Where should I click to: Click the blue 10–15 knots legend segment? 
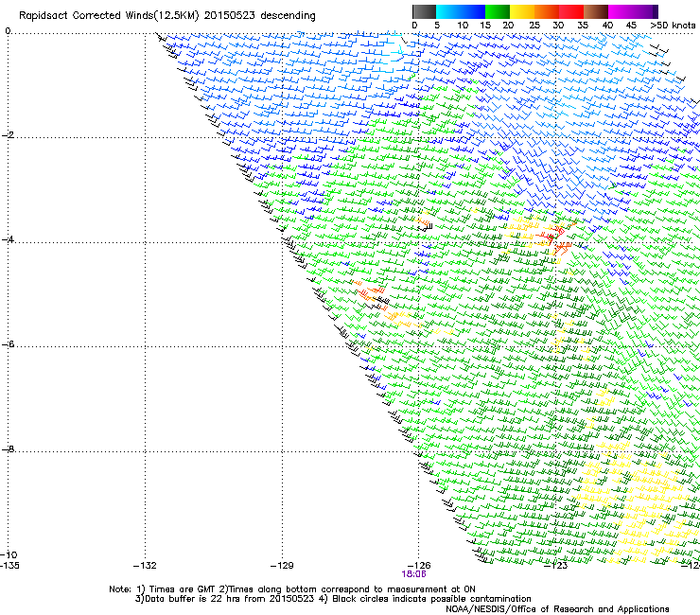(473, 11)
